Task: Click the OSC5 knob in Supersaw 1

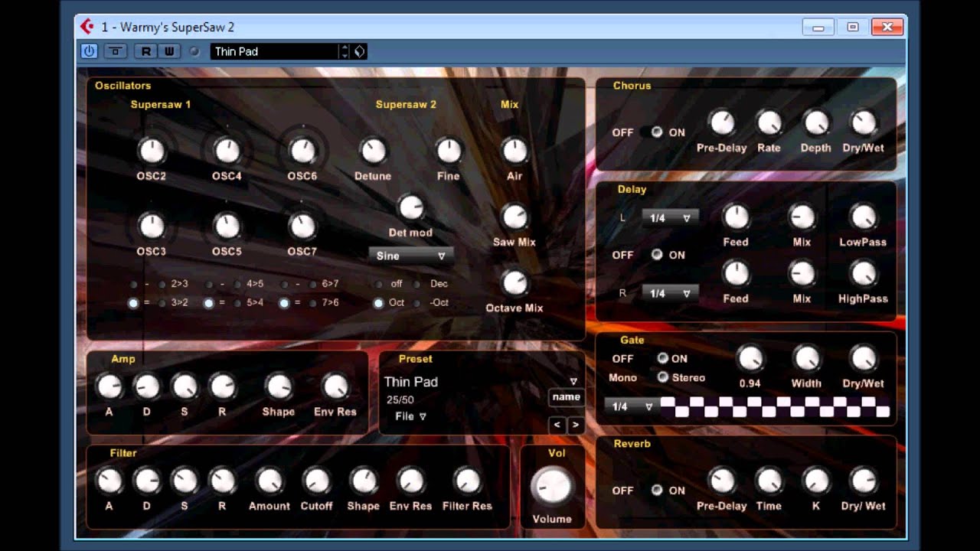Action: 227,226
